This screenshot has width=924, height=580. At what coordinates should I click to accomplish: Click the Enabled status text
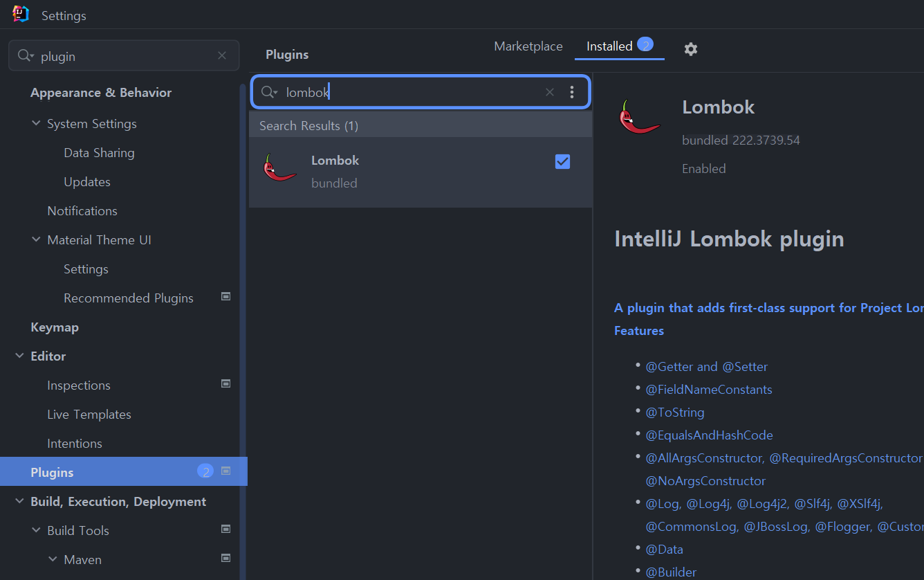704,169
